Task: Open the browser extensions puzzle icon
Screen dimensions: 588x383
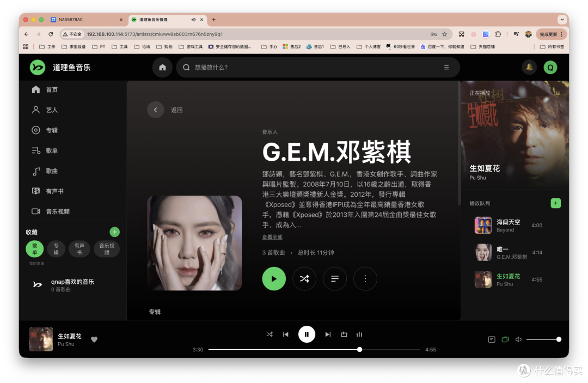Action: click(498, 34)
